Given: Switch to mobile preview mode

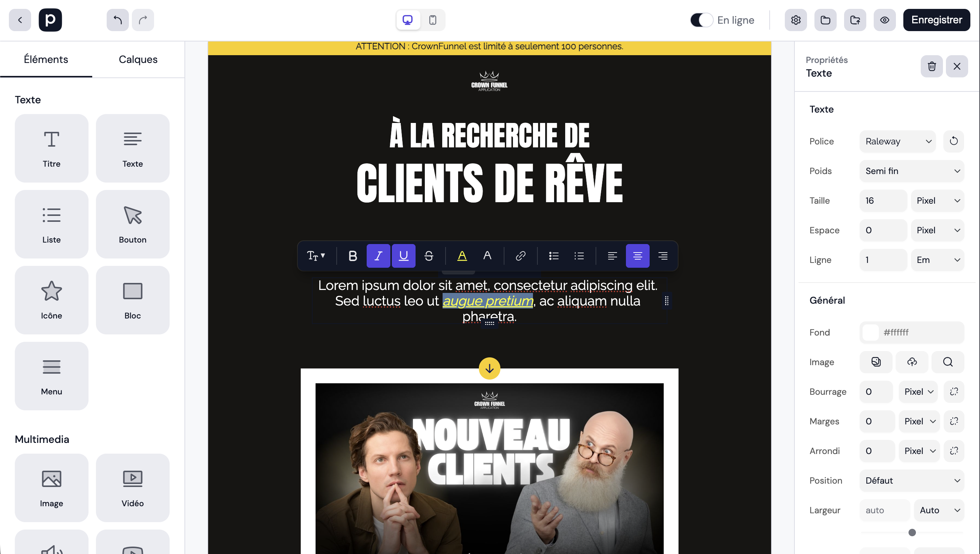Looking at the screenshot, I should 433,20.
